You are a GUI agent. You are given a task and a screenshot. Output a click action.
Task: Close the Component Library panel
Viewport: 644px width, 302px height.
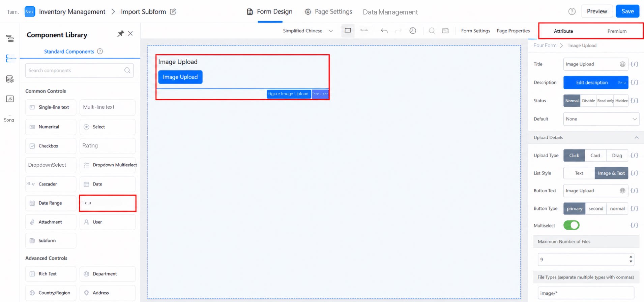130,34
